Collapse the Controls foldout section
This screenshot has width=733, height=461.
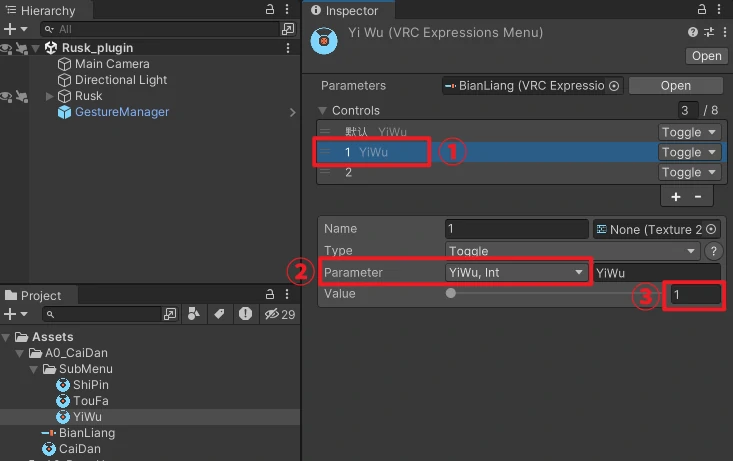pyautogui.click(x=323, y=110)
